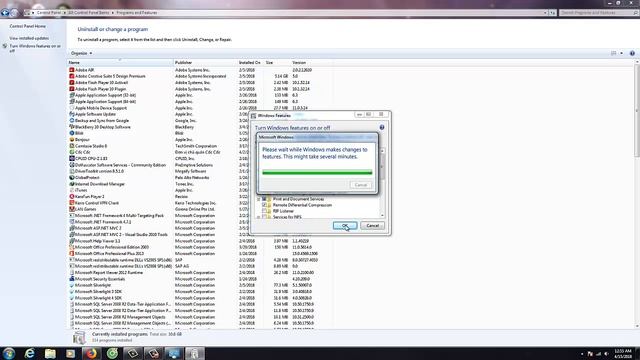Open the Organize dropdown menu
This screenshot has height=360, width=640.
click(x=81, y=53)
